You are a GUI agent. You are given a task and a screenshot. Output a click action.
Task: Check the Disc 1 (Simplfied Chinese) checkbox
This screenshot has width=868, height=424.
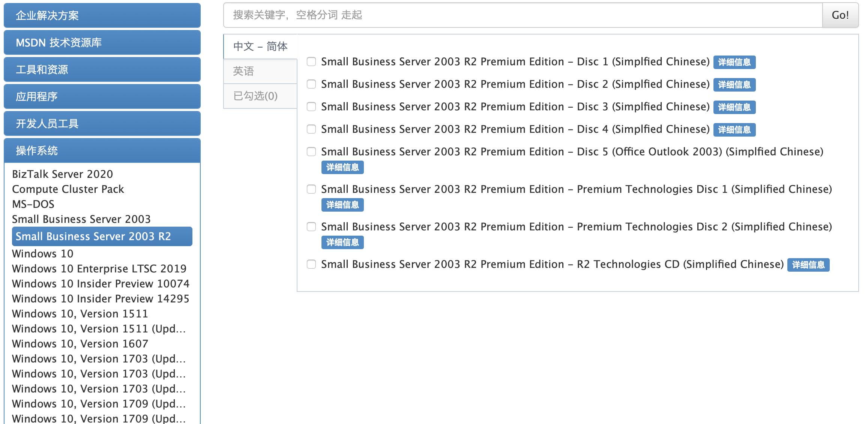click(x=311, y=62)
